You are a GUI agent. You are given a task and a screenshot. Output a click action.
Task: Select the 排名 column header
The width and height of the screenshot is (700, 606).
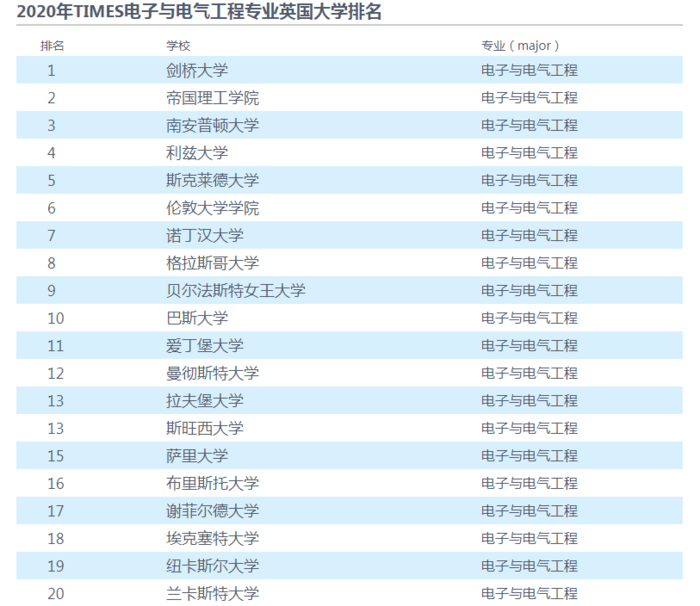[x=52, y=46]
